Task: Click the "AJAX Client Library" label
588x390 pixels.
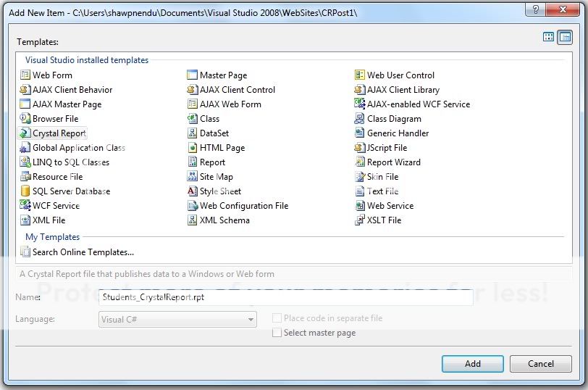Action: tap(403, 90)
